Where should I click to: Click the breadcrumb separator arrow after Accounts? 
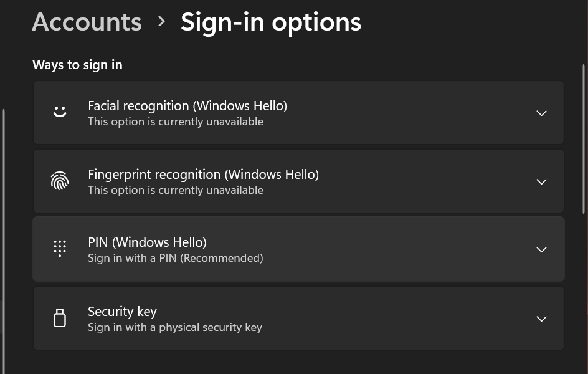[x=162, y=22]
